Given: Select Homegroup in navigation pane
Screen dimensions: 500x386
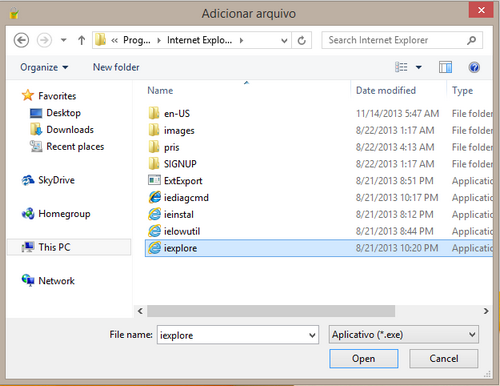Looking at the screenshot, I should [64, 214].
